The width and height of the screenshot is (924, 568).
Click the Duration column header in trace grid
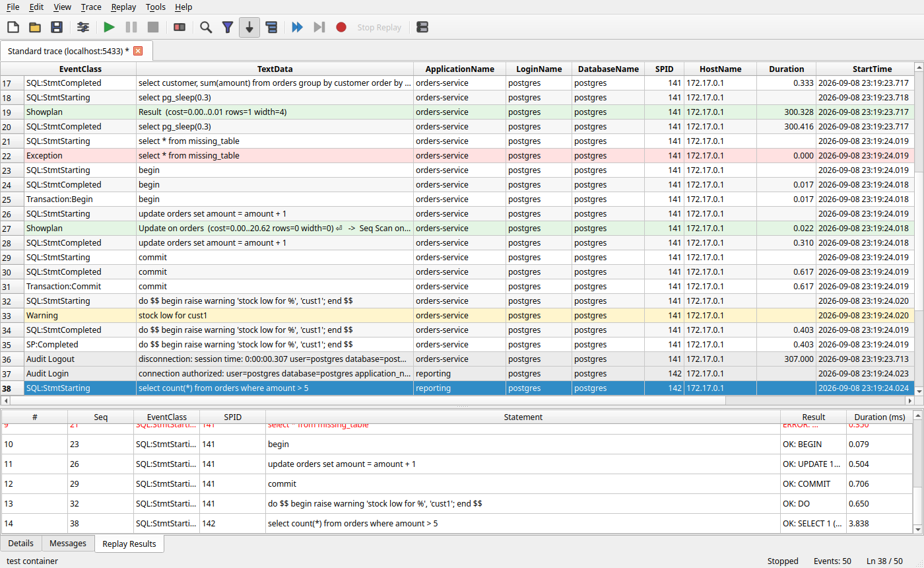786,69
